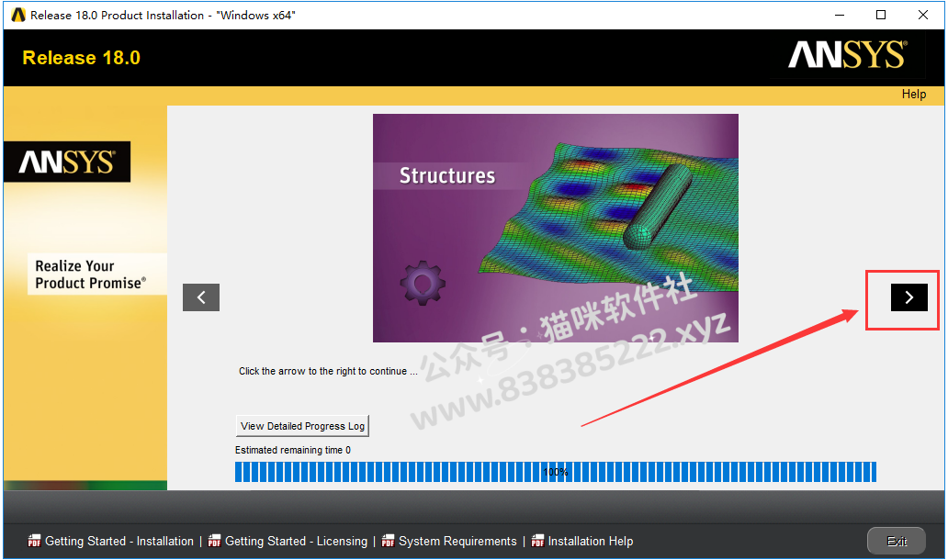The width and height of the screenshot is (948, 560).
Task: Minimize the Product Installation window
Action: coord(840,15)
